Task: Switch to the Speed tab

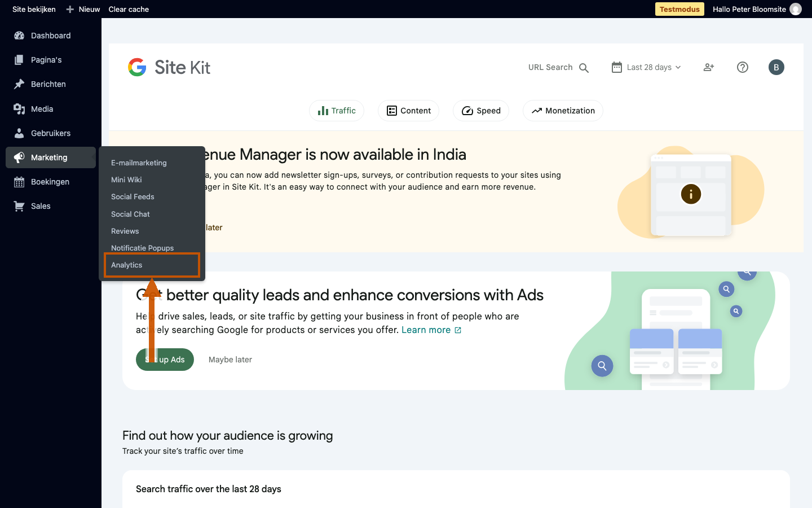Action: click(481, 111)
